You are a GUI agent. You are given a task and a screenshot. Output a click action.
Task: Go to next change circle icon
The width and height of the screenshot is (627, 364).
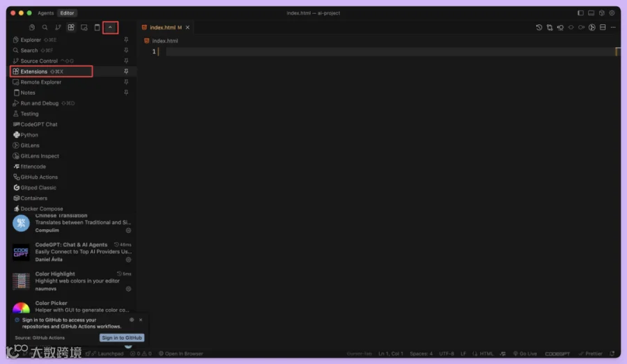(582, 28)
